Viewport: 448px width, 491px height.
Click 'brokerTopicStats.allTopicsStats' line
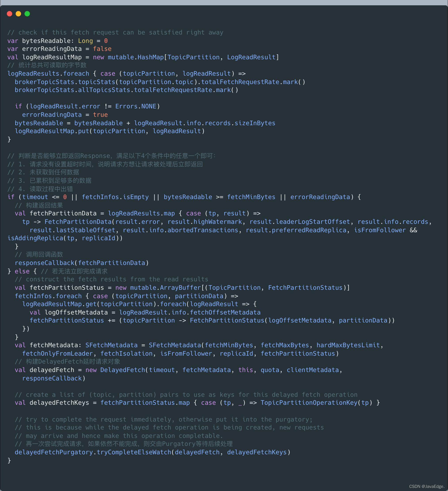click(x=127, y=90)
